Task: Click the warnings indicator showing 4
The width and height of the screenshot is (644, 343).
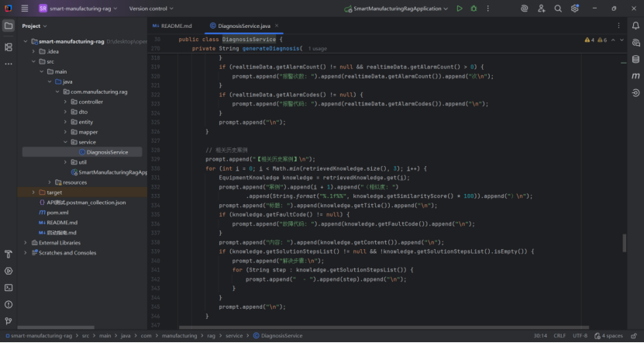Action: coord(590,40)
